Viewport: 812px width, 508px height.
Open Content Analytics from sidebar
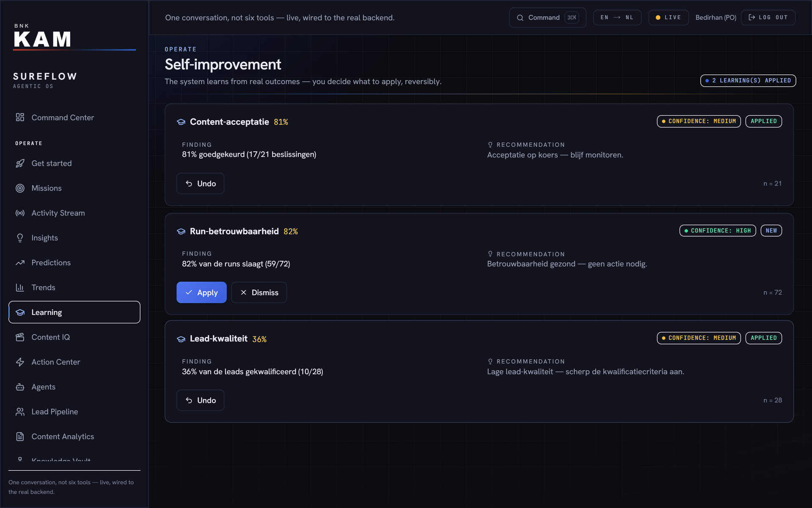(x=74, y=436)
